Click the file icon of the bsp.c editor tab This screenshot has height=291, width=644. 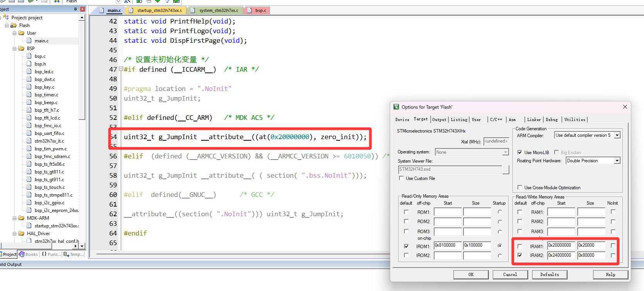(249, 10)
